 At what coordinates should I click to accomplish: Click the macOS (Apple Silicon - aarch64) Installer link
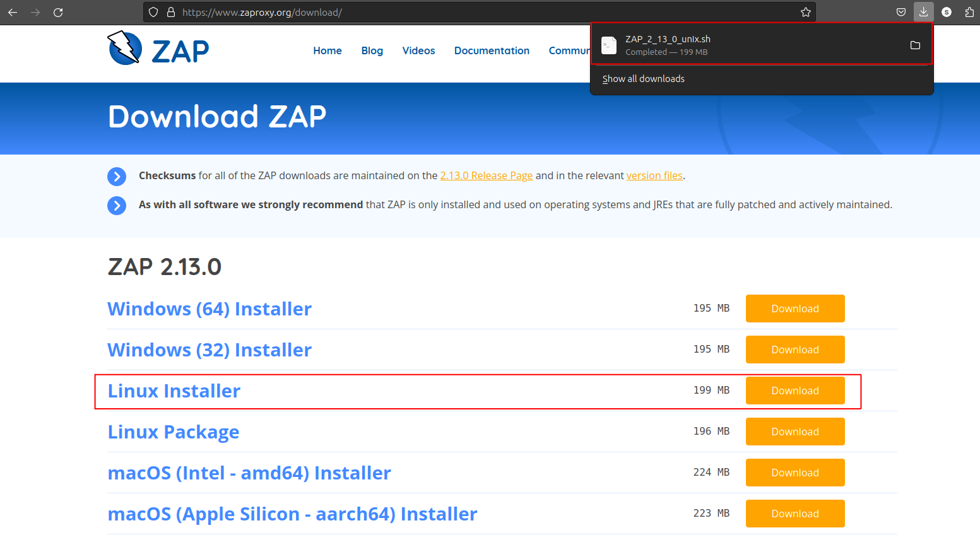click(292, 514)
